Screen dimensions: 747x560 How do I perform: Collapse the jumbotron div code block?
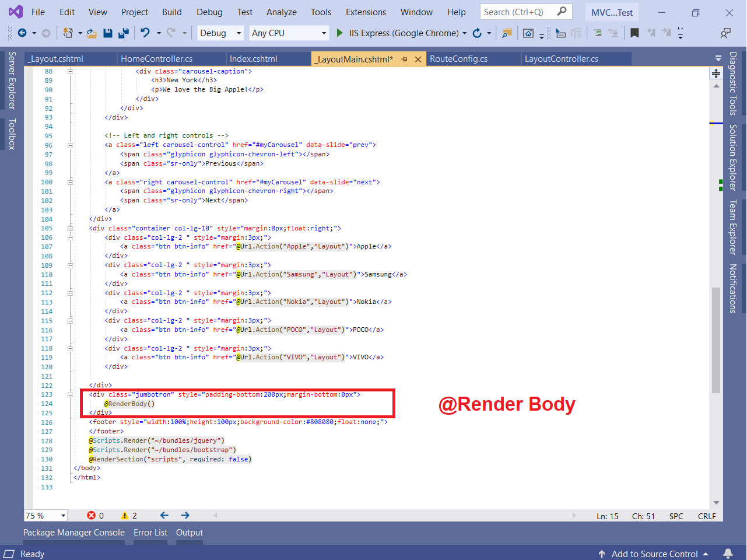pos(70,394)
